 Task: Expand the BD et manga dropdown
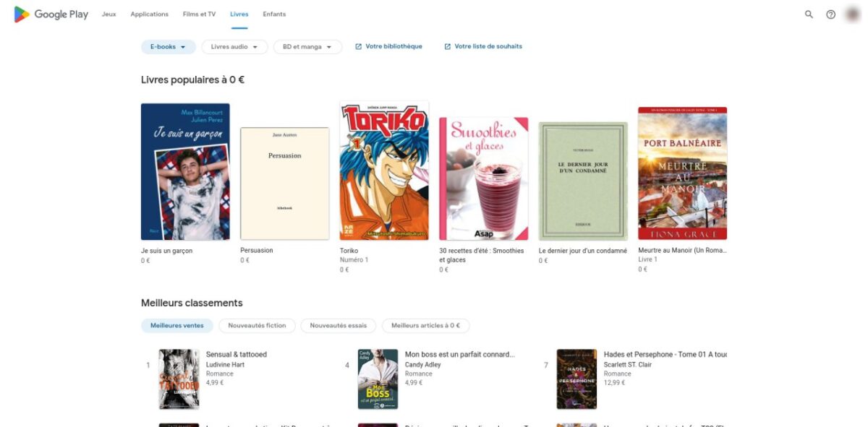click(x=307, y=47)
